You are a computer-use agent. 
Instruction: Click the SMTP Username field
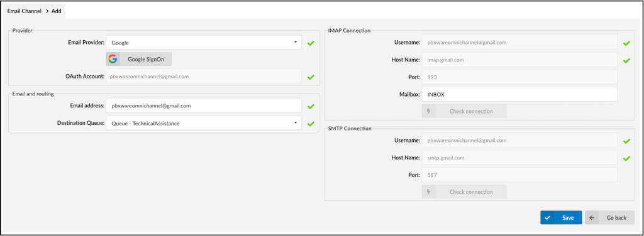point(519,140)
